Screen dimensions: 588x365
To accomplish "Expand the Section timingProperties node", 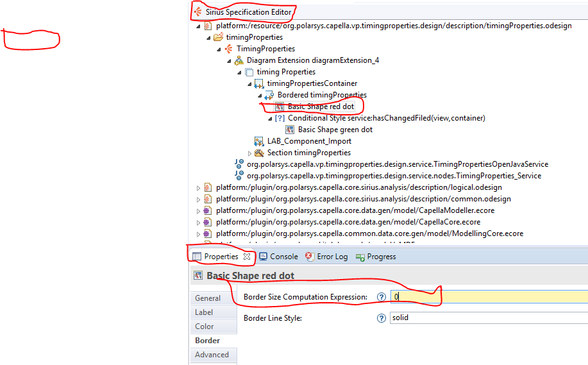I will point(250,153).
